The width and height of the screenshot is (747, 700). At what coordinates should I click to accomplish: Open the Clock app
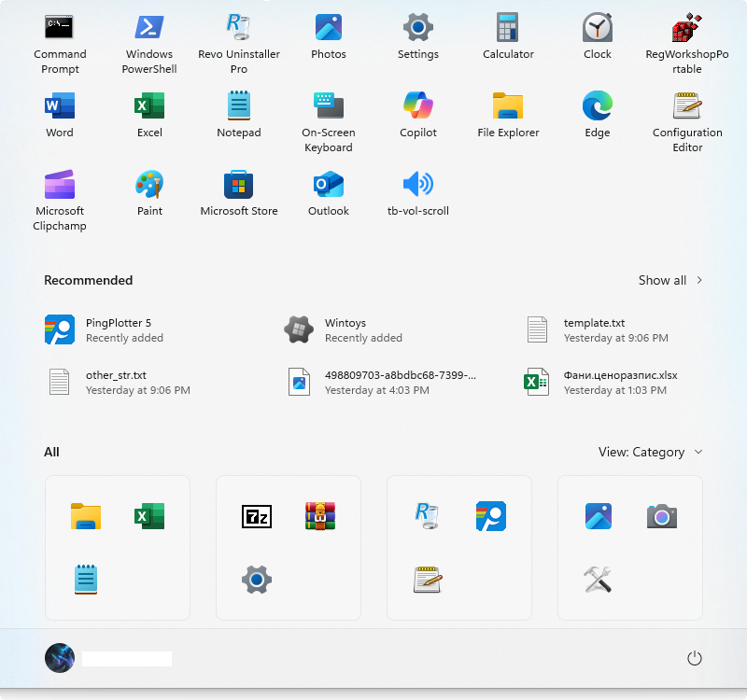click(x=598, y=37)
